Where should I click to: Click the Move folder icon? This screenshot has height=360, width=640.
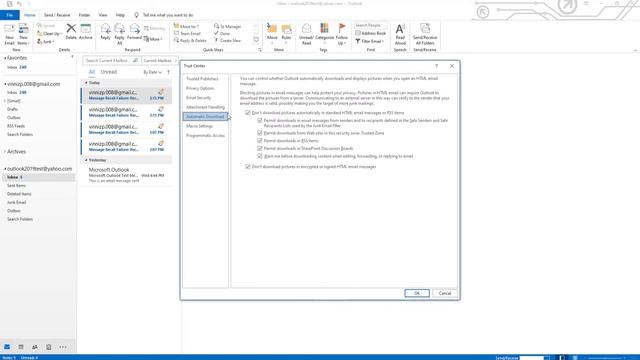point(272,28)
